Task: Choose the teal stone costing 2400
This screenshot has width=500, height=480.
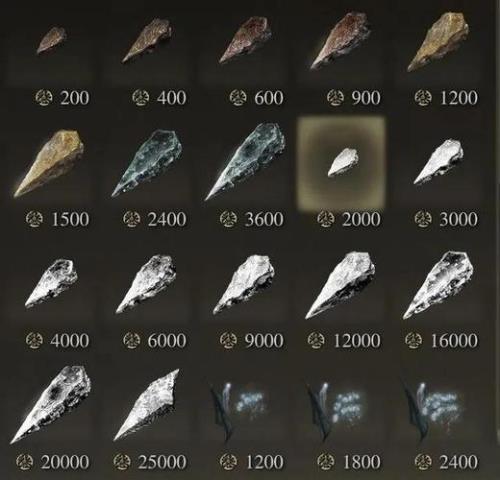Action: click(x=147, y=163)
